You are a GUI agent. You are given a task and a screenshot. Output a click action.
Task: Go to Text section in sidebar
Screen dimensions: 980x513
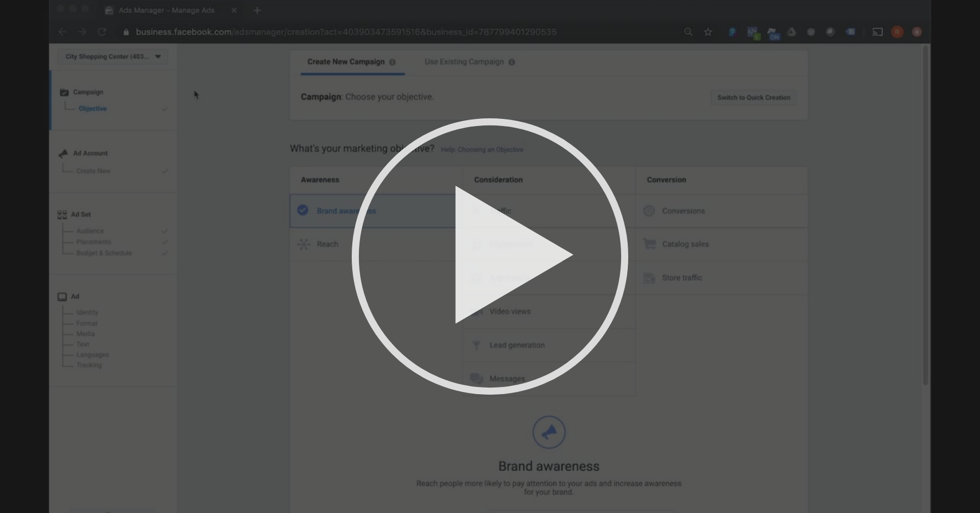coord(83,344)
